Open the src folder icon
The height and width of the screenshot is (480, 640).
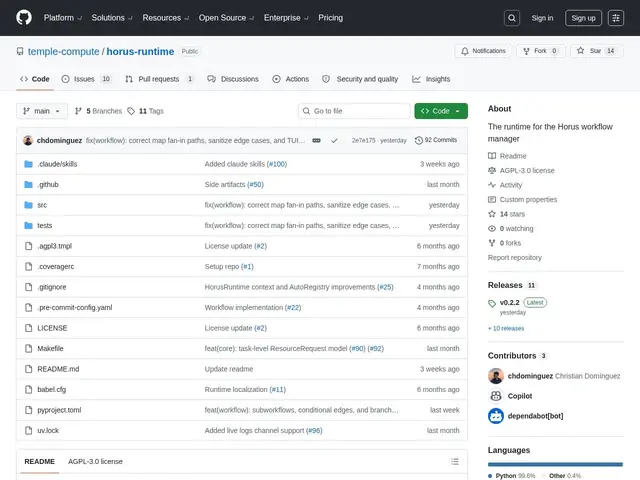tap(28, 205)
